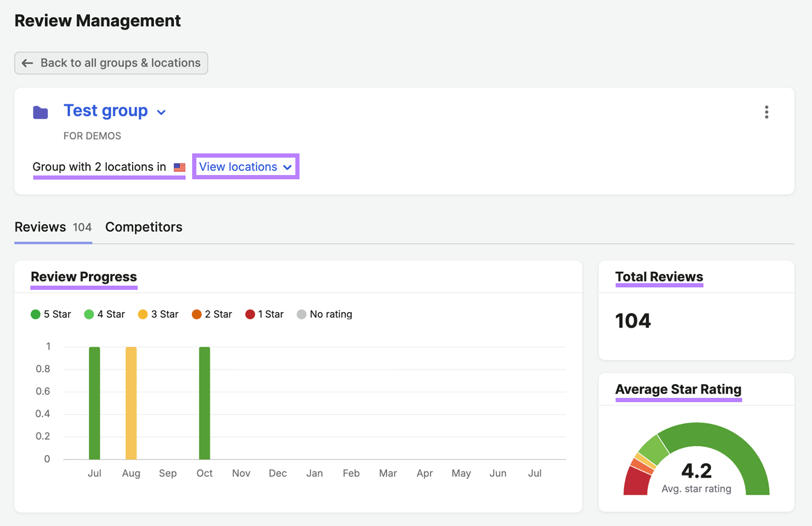Click 'Group with 2 locations in' text
Viewport: 812px width, 526px height.
(x=99, y=167)
